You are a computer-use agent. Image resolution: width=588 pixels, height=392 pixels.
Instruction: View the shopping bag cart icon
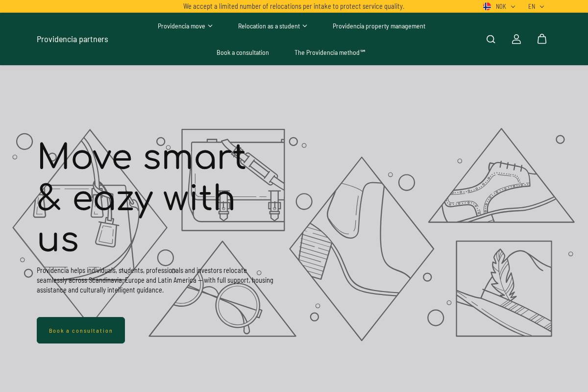541,39
